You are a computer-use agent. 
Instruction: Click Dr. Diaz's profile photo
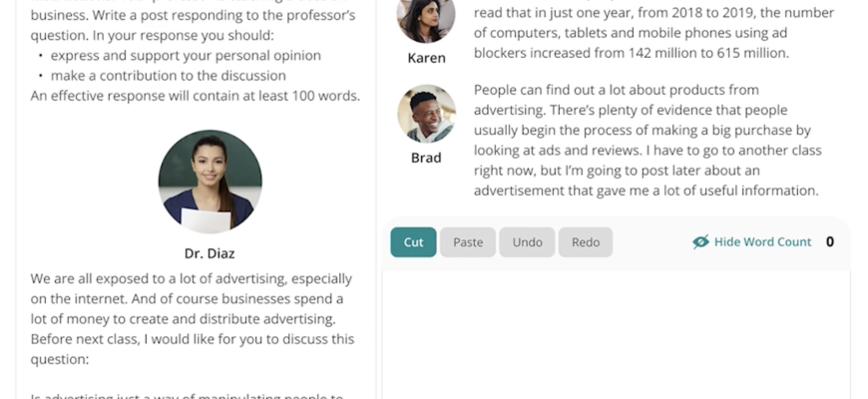(x=210, y=181)
